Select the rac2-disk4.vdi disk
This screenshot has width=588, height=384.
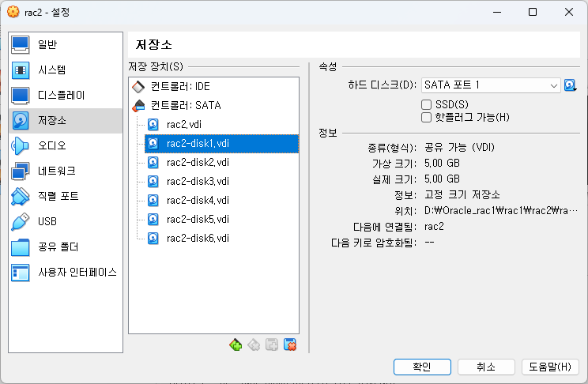(221, 200)
